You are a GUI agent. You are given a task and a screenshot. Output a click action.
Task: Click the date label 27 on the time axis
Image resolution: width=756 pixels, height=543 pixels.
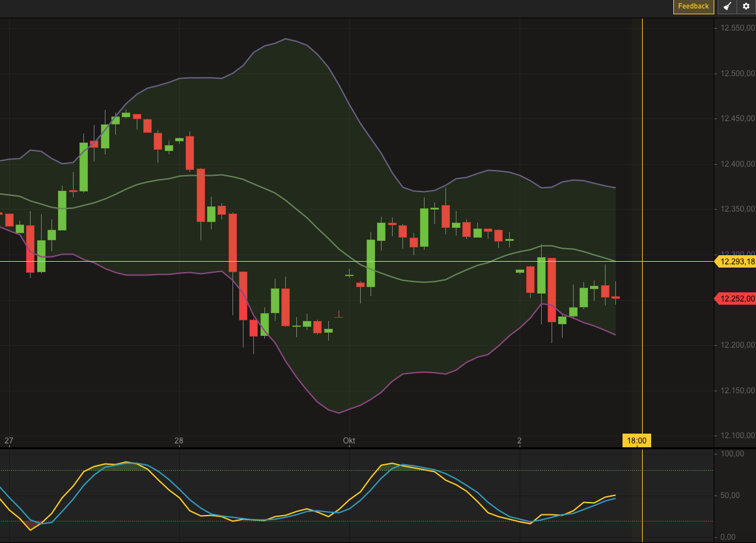coord(8,440)
